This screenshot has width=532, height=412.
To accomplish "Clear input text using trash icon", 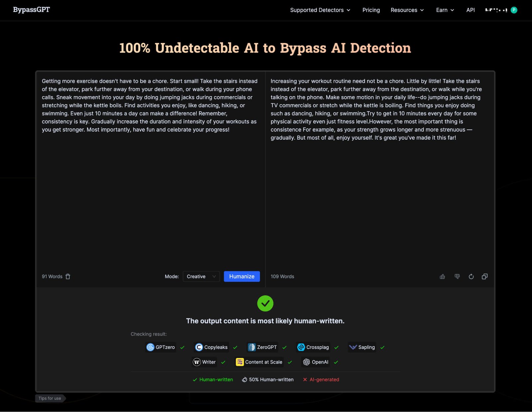I will [68, 276].
